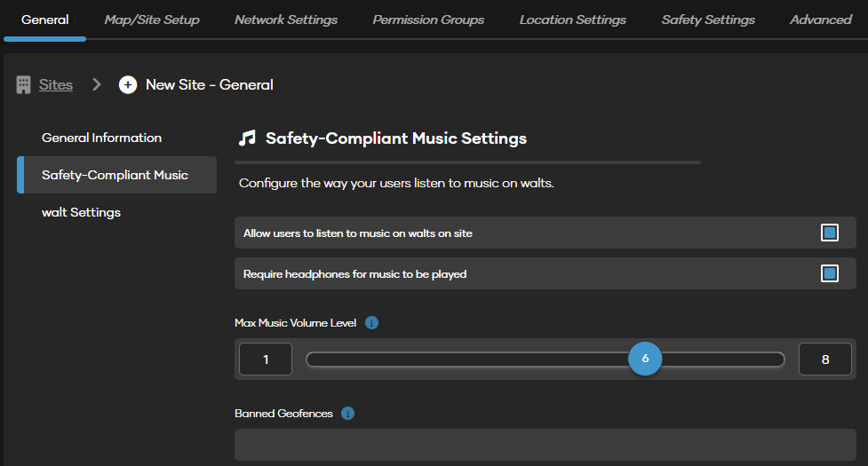Click the Sites building icon
Viewport: 868px width, 466px height.
pos(23,84)
